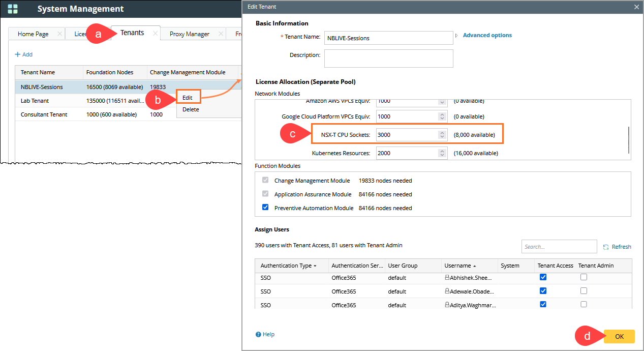Close the Proxy Manager tab using its X
The image size is (644, 351).
[221, 34]
